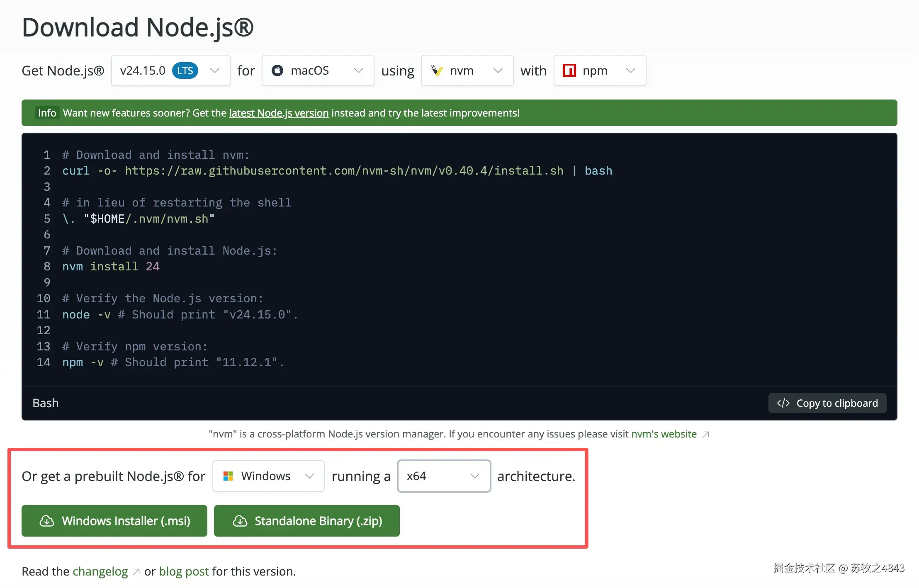Click the cloud icon on Windows Installer
The width and height of the screenshot is (919, 588).
tap(47, 521)
